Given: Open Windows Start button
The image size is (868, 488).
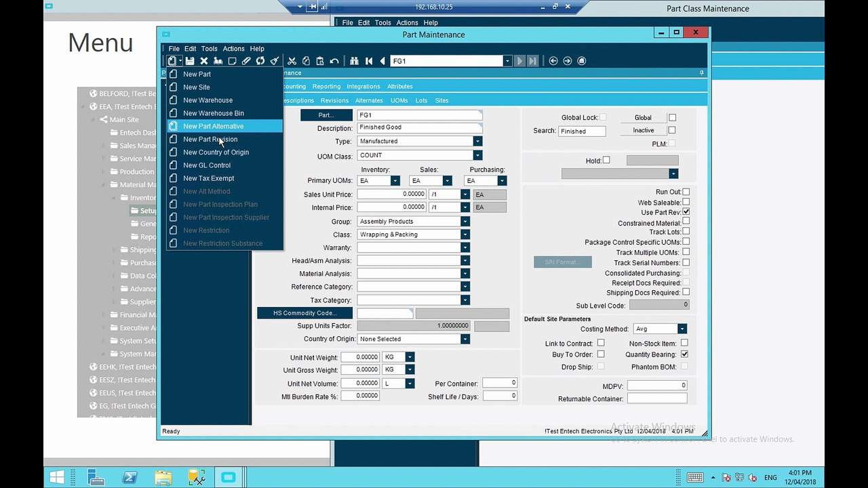Looking at the screenshot, I should click(57, 477).
